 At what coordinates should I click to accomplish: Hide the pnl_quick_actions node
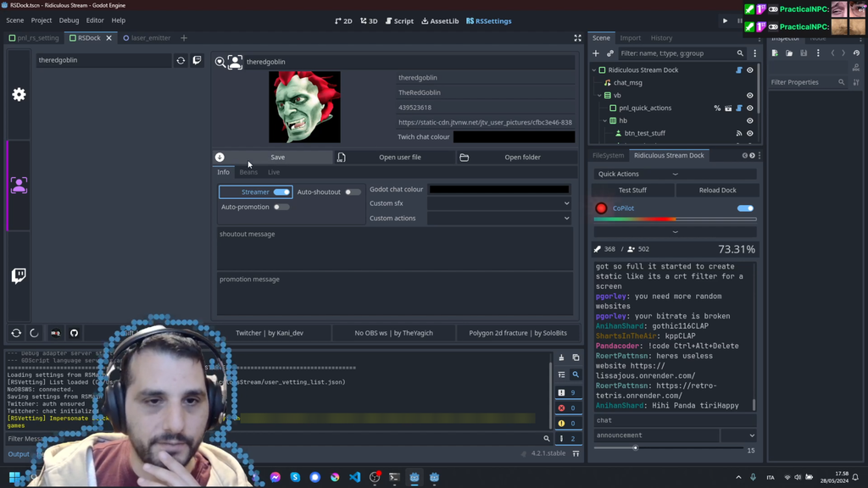(x=750, y=108)
